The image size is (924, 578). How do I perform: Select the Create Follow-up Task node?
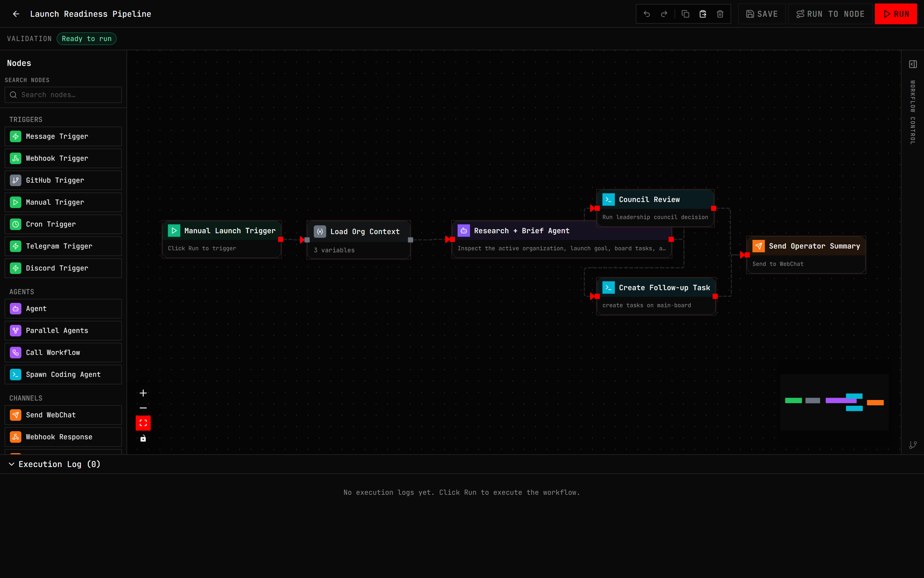point(656,296)
